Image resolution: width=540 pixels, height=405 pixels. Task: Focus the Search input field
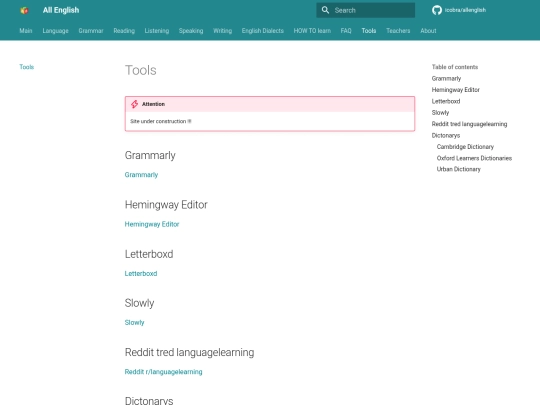(x=365, y=10)
